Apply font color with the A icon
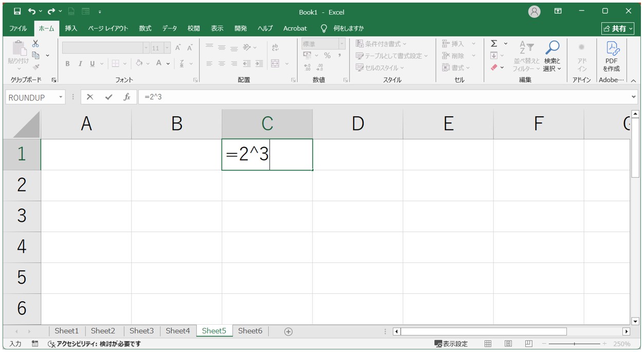 159,63
